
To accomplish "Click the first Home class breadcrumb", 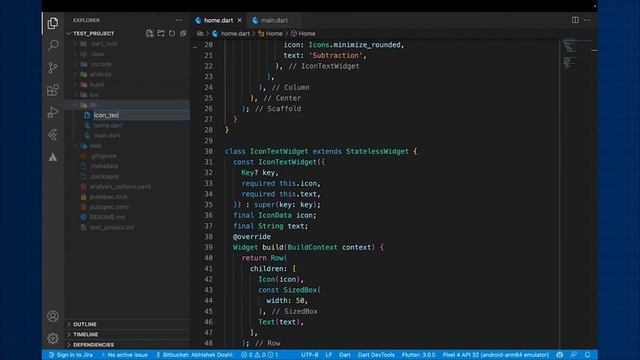I will tap(270, 33).
